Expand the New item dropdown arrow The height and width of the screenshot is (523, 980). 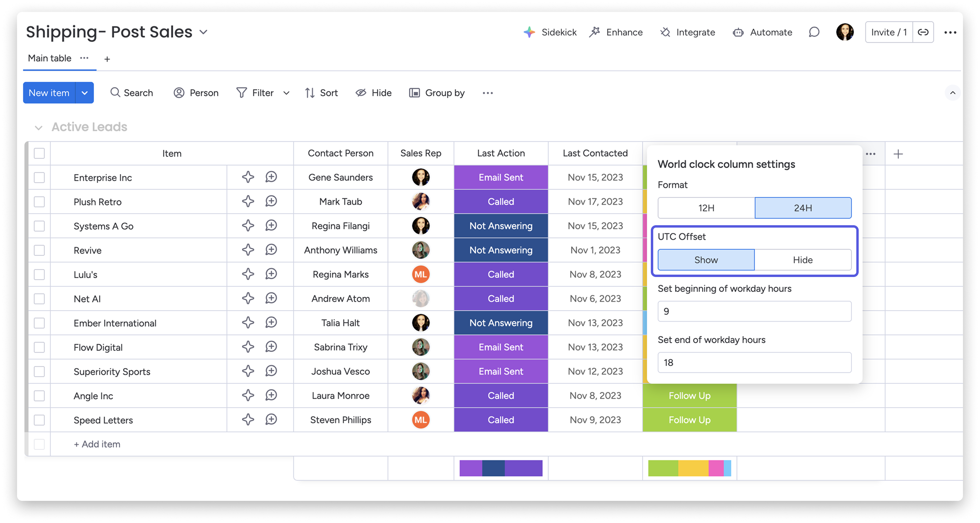85,93
